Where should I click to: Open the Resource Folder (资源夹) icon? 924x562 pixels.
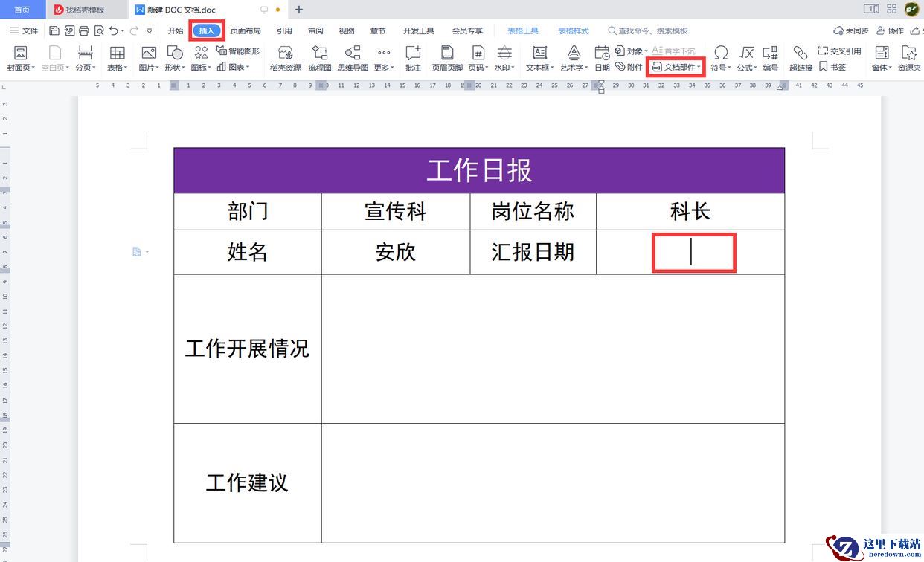point(908,53)
